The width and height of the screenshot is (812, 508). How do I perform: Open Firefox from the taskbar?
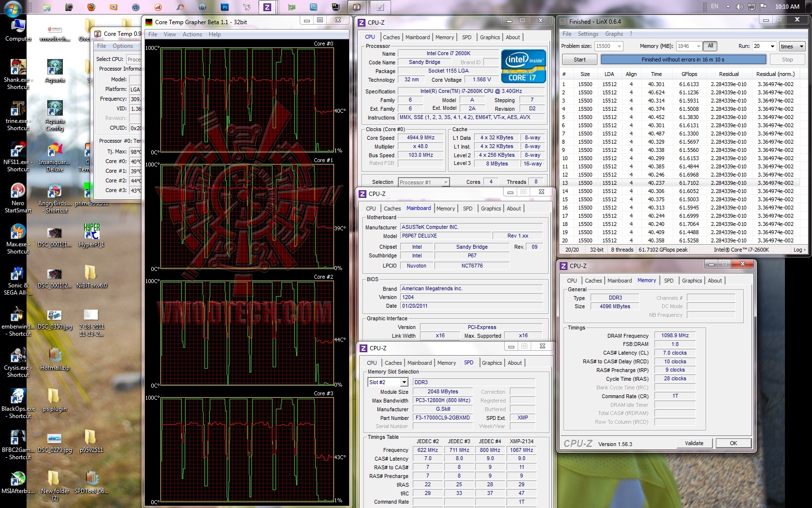(91, 7)
